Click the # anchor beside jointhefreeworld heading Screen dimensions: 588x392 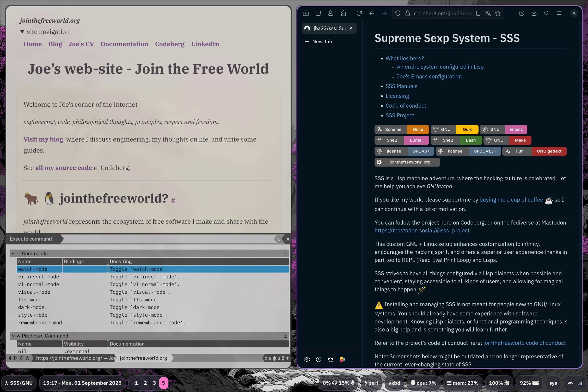coord(173,200)
